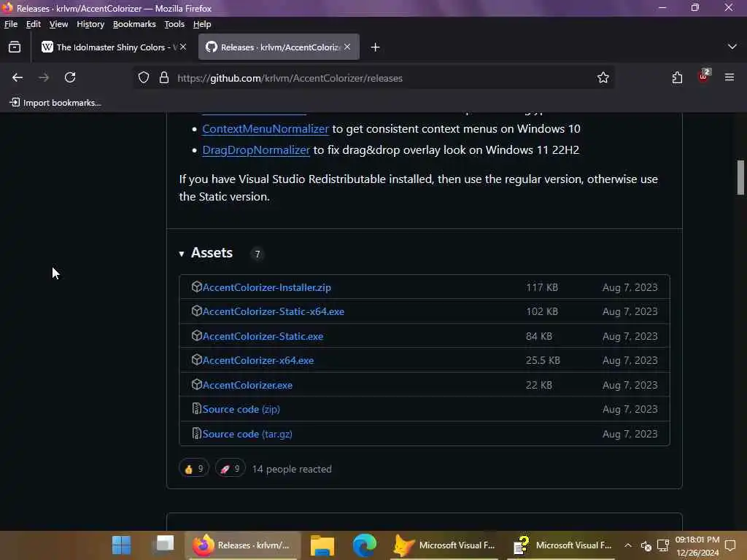Open the Tools menu
The height and width of the screenshot is (560, 747).
[174, 24]
